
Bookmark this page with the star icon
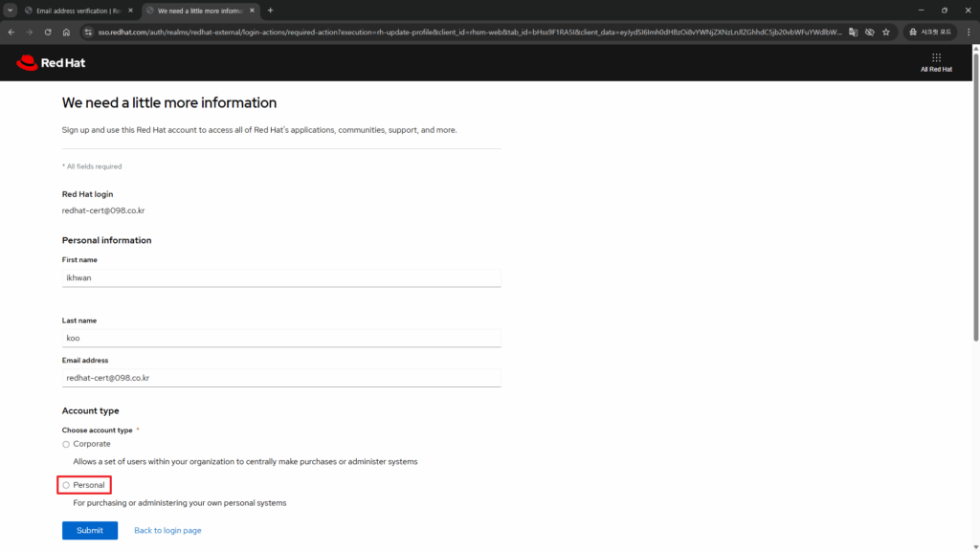(886, 32)
